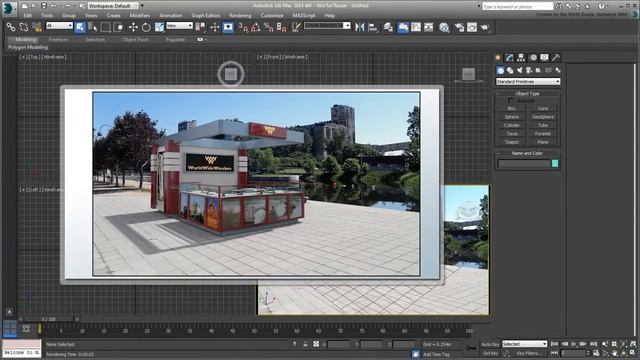Open the Standard Primitives dropdown
Screen dimensions: 640x360
click(528, 82)
